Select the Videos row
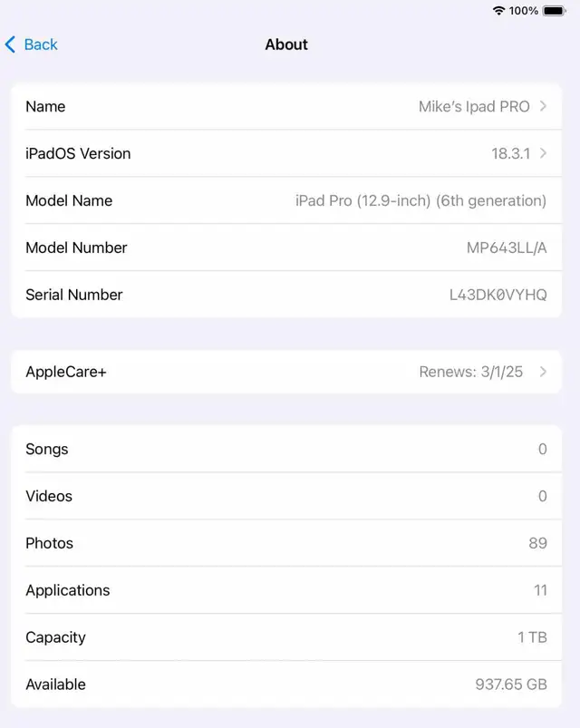This screenshot has width=580, height=728. click(286, 496)
